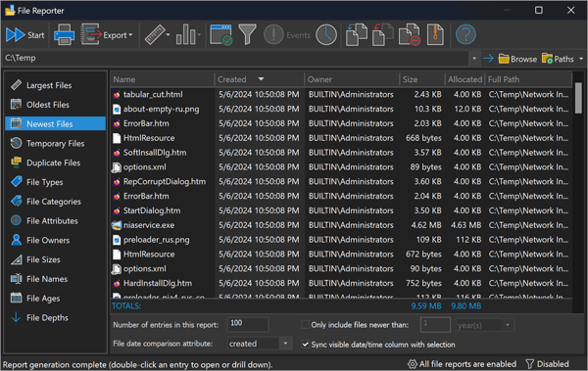
Task: Sort by Full Path column header
Action: pyautogui.click(x=528, y=79)
